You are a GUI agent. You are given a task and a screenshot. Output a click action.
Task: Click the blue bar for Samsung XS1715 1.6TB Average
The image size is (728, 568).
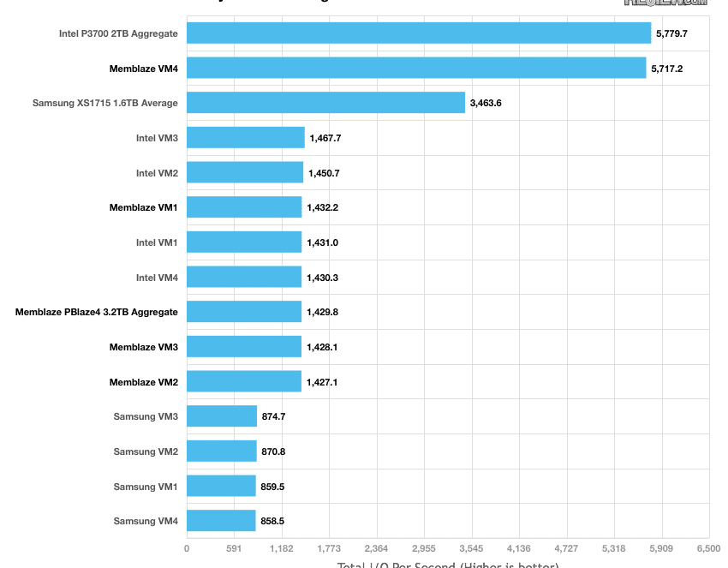(326, 102)
